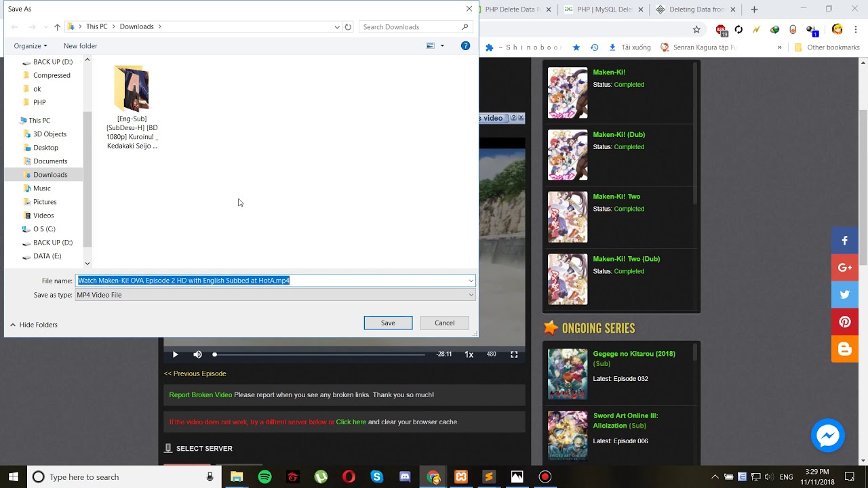Image resolution: width=868 pixels, height=488 pixels.
Task: Open the Maken-Ki! Two (Dub) series link
Action: [x=626, y=259]
